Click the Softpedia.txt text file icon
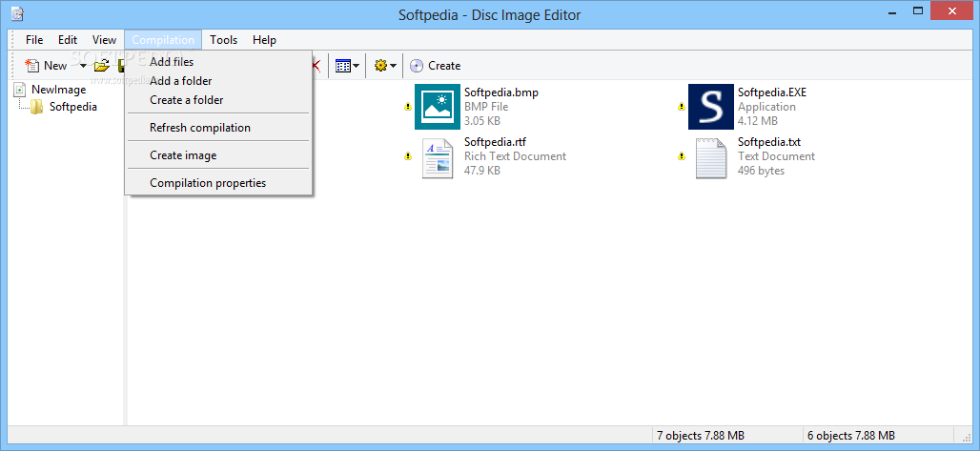The image size is (980, 451). pyautogui.click(x=711, y=159)
